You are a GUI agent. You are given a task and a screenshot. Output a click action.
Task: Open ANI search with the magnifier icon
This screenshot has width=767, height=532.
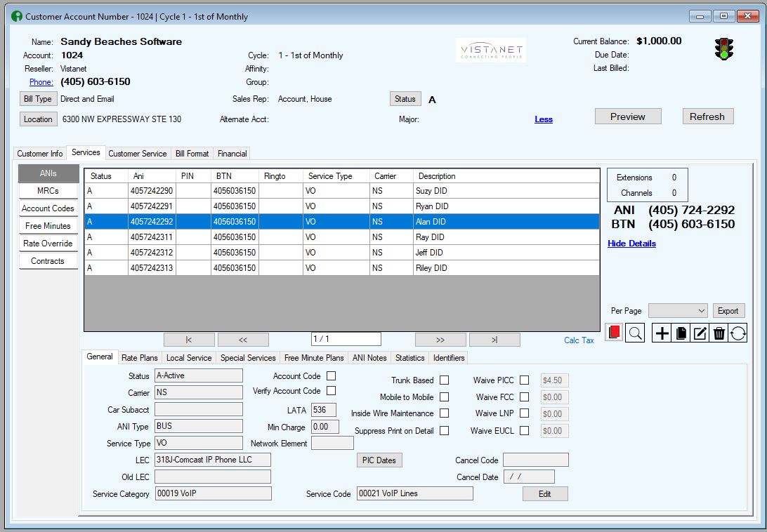[x=635, y=333]
